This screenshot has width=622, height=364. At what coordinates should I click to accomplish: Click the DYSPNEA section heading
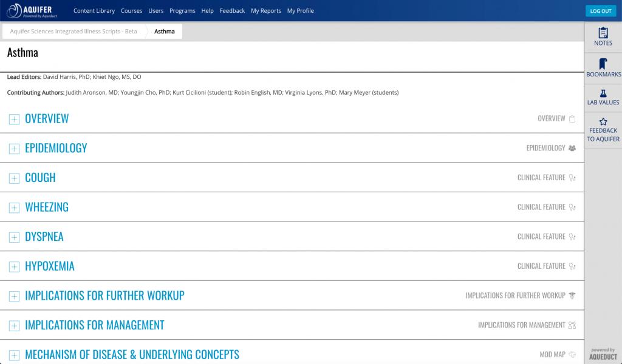tap(44, 237)
